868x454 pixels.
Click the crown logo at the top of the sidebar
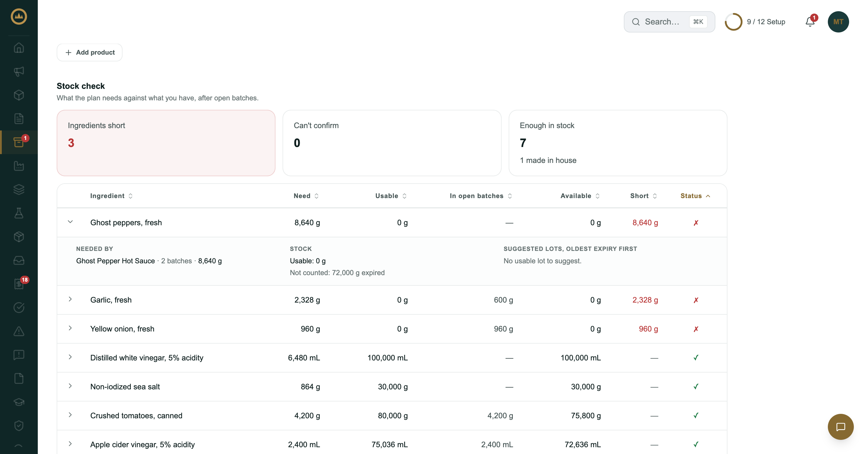point(19,17)
